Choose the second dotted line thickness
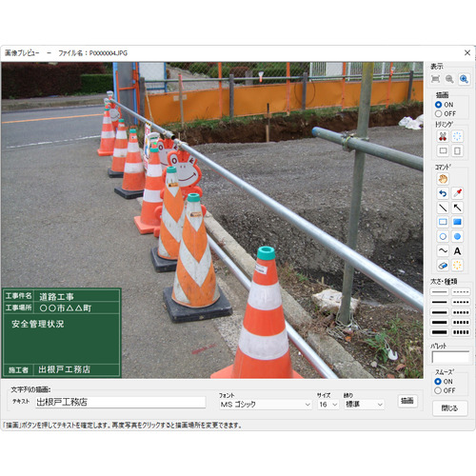Screen dimensions: 476x476 point(461,302)
